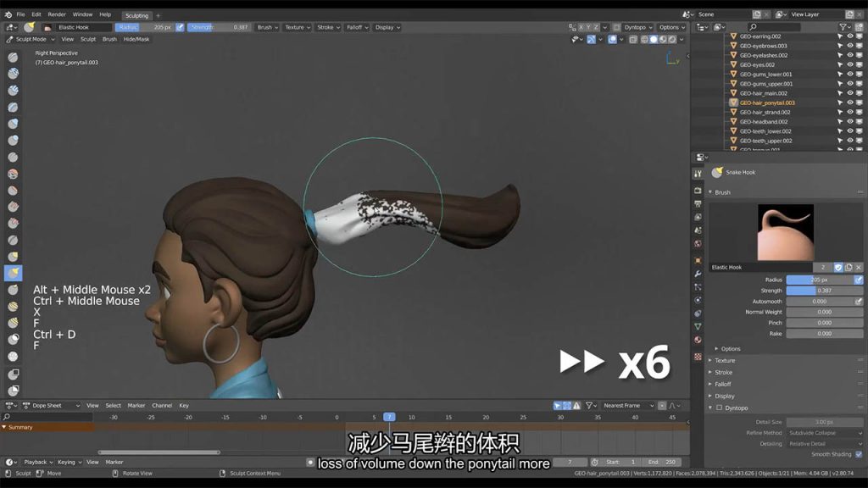Screen dimensions: 868x488
Task: Open the Texture properties checker tab icon
Action: [698, 357]
